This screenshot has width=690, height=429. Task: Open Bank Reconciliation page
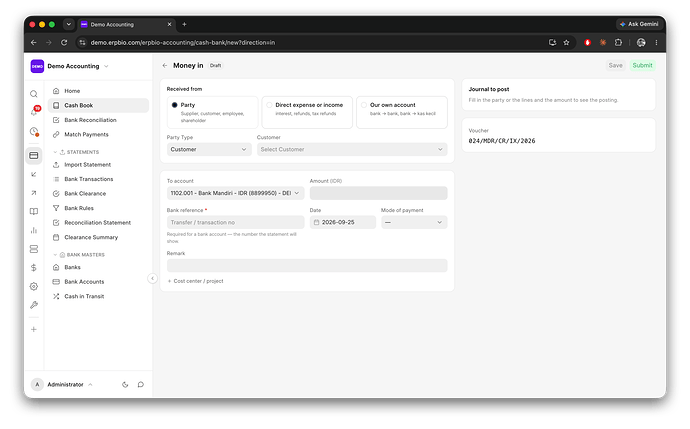[x=98, y=120]
